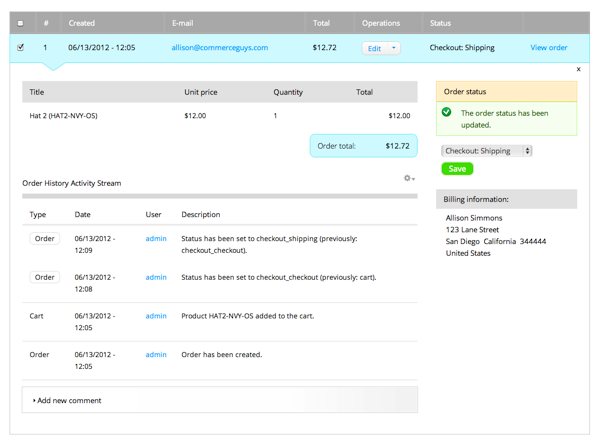Click the Unit price header in line items

pos(201,92)
